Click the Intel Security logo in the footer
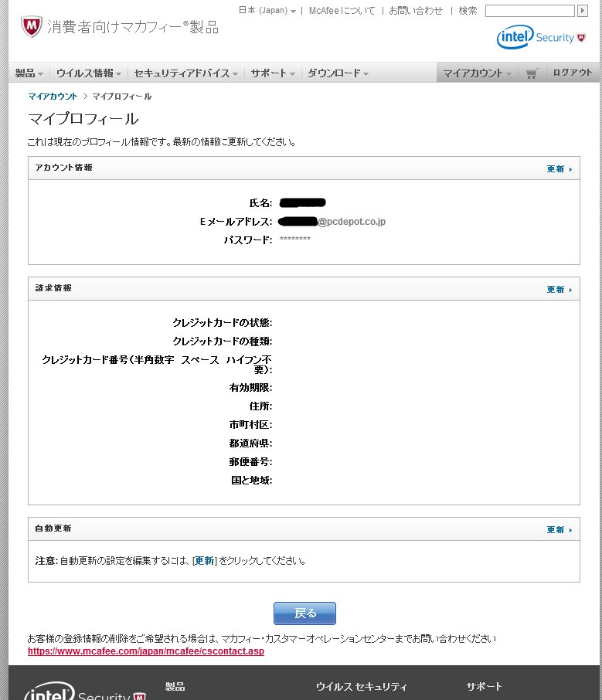 pos(85,691)
